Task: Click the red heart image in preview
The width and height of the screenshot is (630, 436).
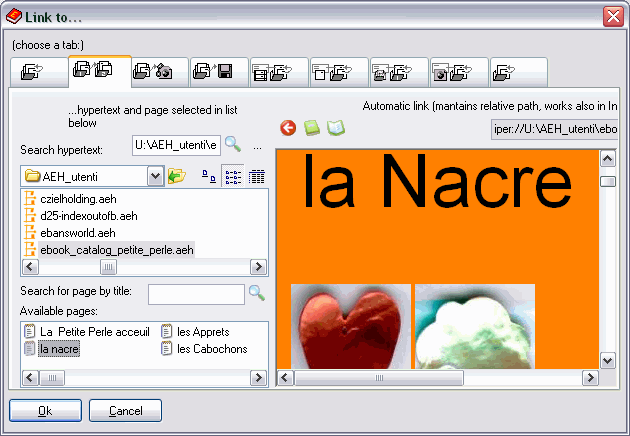Action: coord(351,326)
